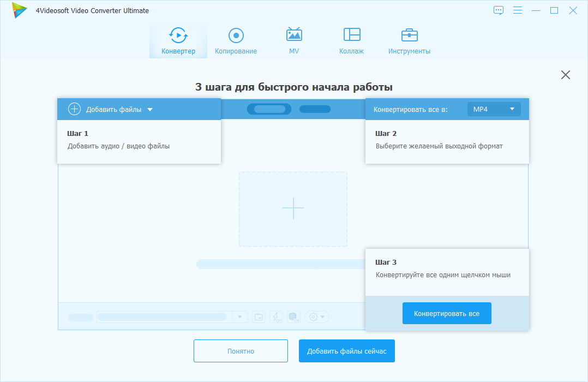Expand the save path dropdown arrow

point(240,317)
